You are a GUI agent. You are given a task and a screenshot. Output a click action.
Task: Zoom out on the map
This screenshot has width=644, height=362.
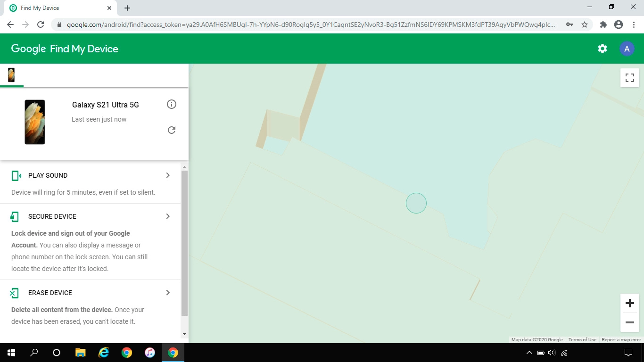[x=629, y=322]
